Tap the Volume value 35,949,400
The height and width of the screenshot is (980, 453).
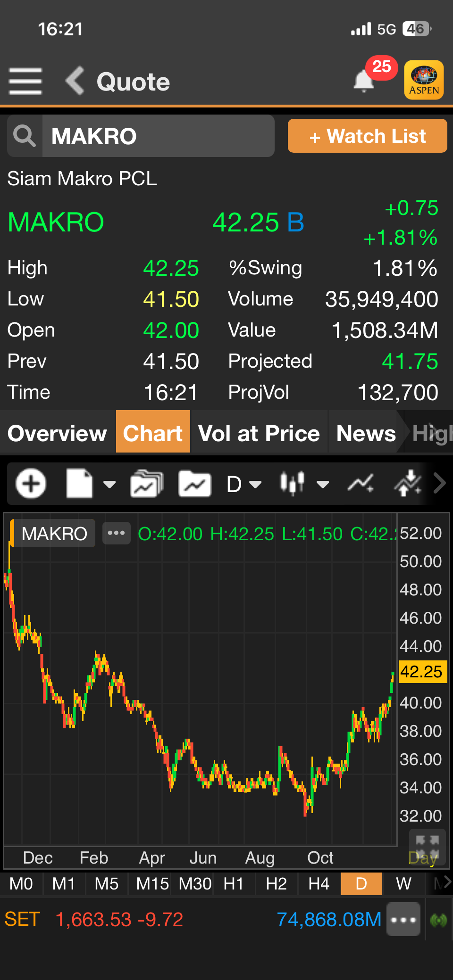click(381, 299)
